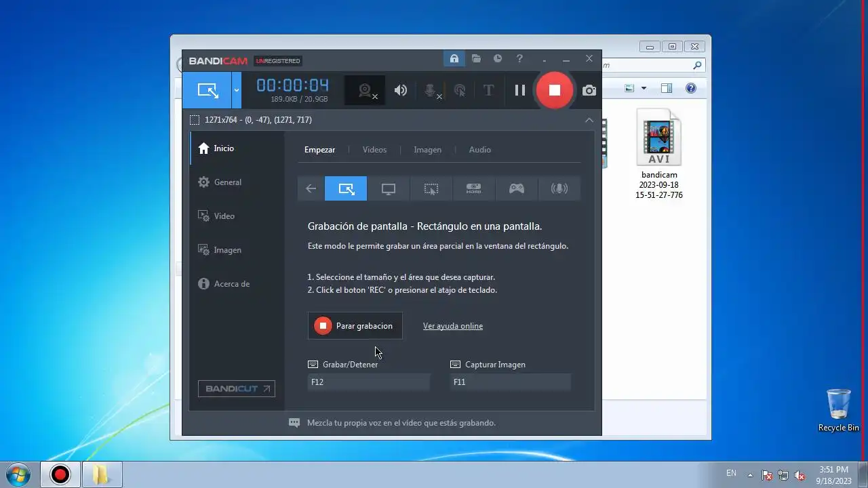Select audio-only recording mode icon

pyautogui.click(x=559, y=189)
